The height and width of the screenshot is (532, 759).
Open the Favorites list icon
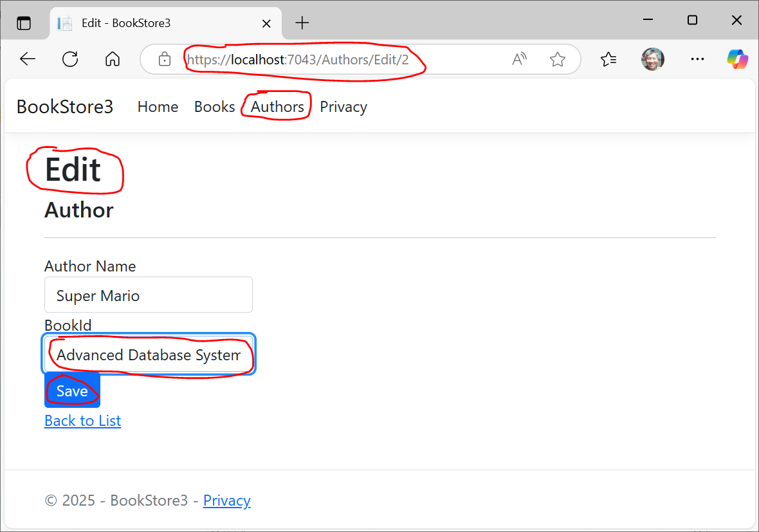[608, 59]
